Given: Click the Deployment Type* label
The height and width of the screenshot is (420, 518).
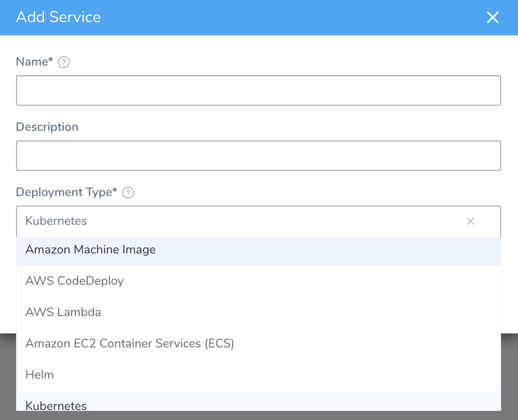Looking at the screenshot, I should pos(66,192).
